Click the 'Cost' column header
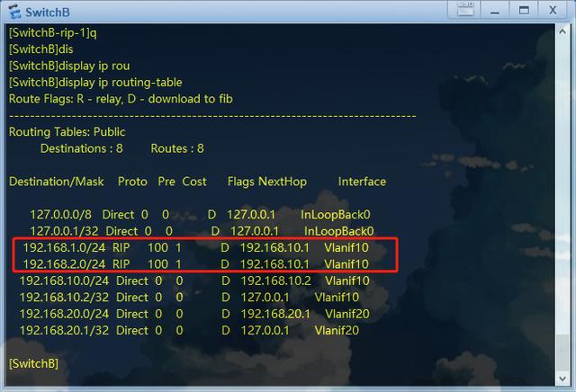 tap(194, 182)
